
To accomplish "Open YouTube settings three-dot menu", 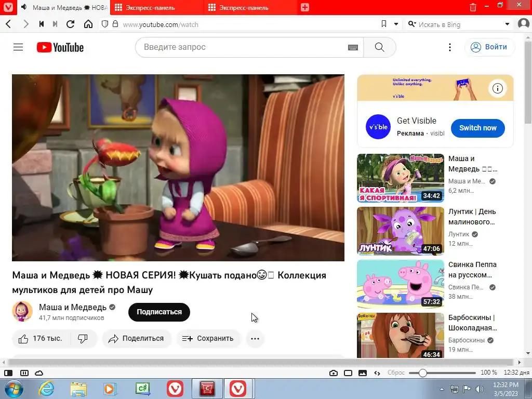I will (x=450, y=47).
